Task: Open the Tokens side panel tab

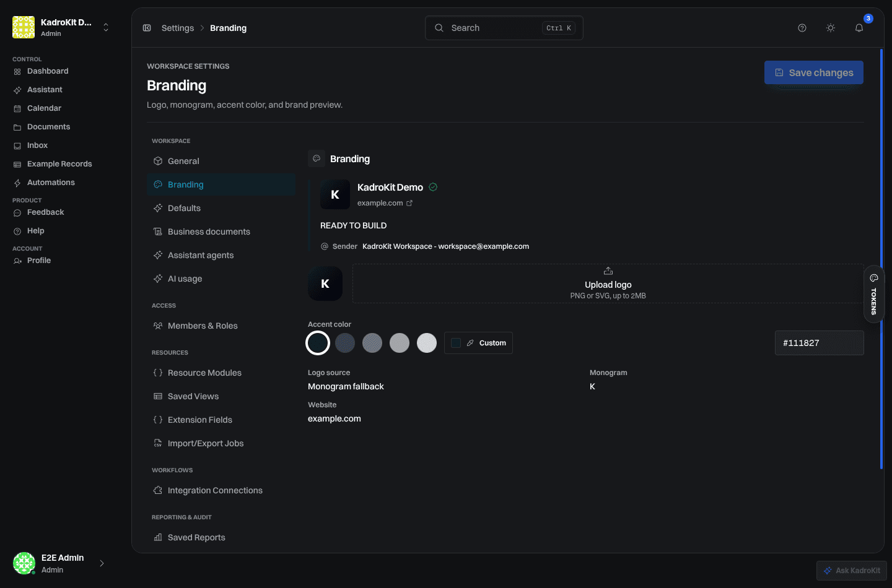Action: (874, 294)
